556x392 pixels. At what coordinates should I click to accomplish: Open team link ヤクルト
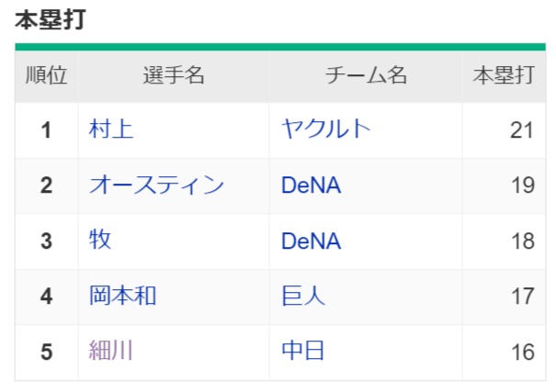coord(326,129)
